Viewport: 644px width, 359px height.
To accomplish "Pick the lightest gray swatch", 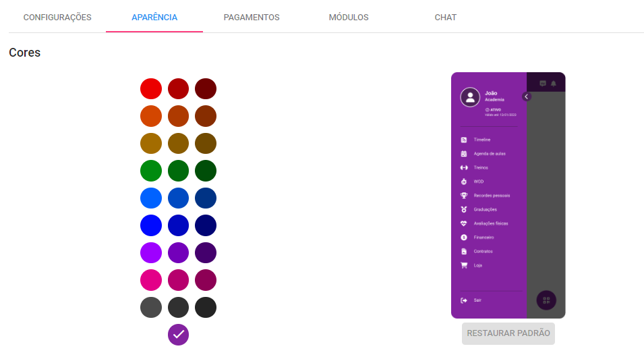I will [x=151, y=308].
